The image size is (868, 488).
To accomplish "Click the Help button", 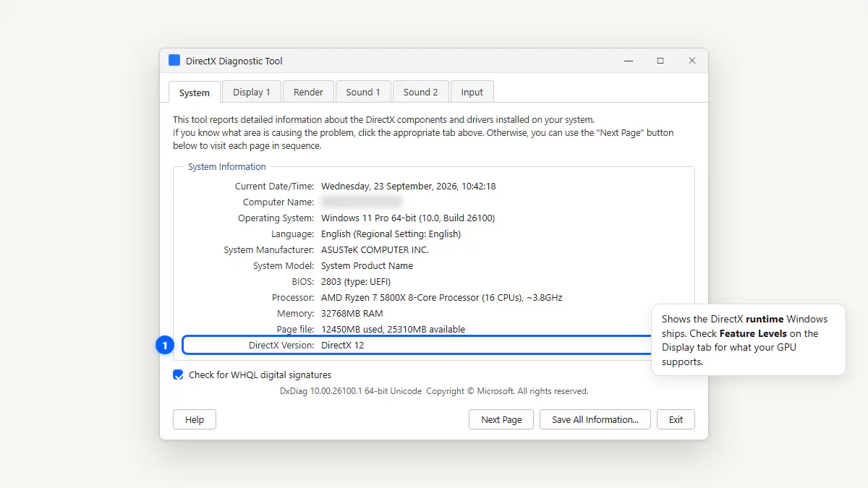I will click(195, 419).
